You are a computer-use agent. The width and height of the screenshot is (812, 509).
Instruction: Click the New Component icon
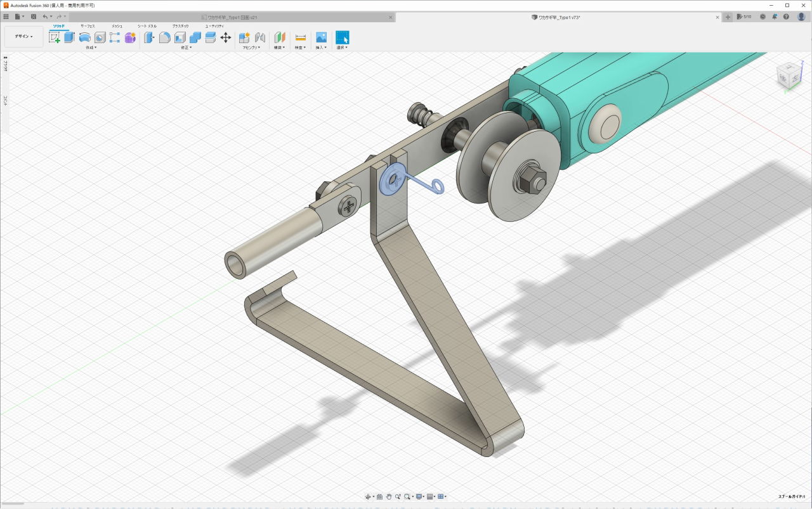[x=244, y=37]
